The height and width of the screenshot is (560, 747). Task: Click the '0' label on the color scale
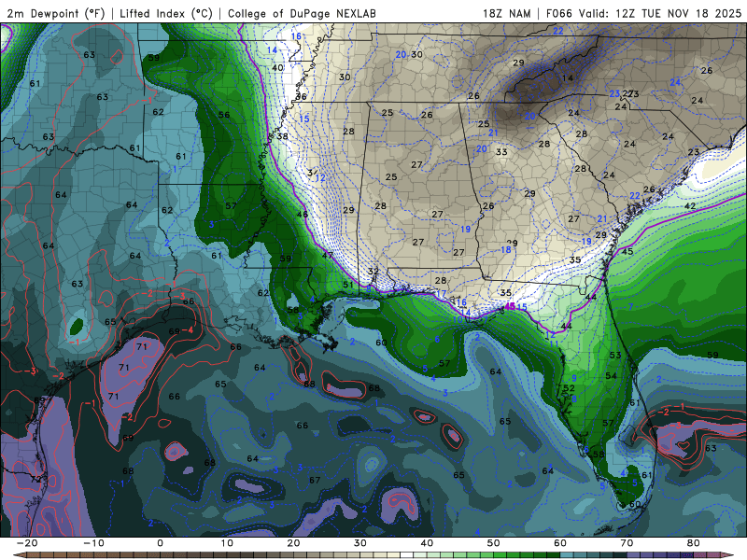160,543
